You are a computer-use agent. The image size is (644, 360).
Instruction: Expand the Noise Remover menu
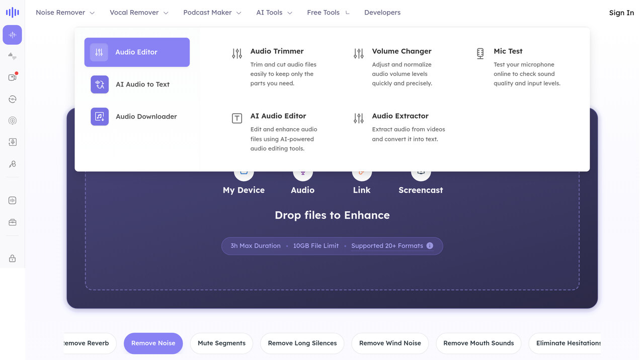tap(65, 13)
